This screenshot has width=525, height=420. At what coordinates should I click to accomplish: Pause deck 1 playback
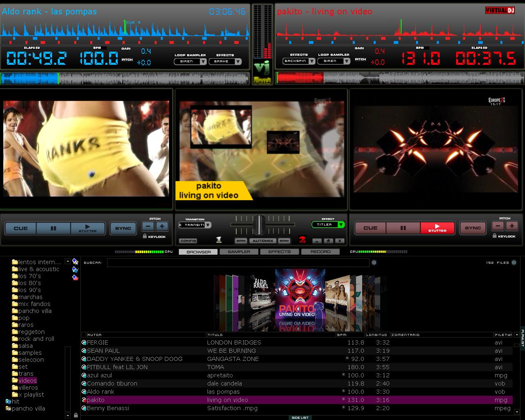pos(53,228)
